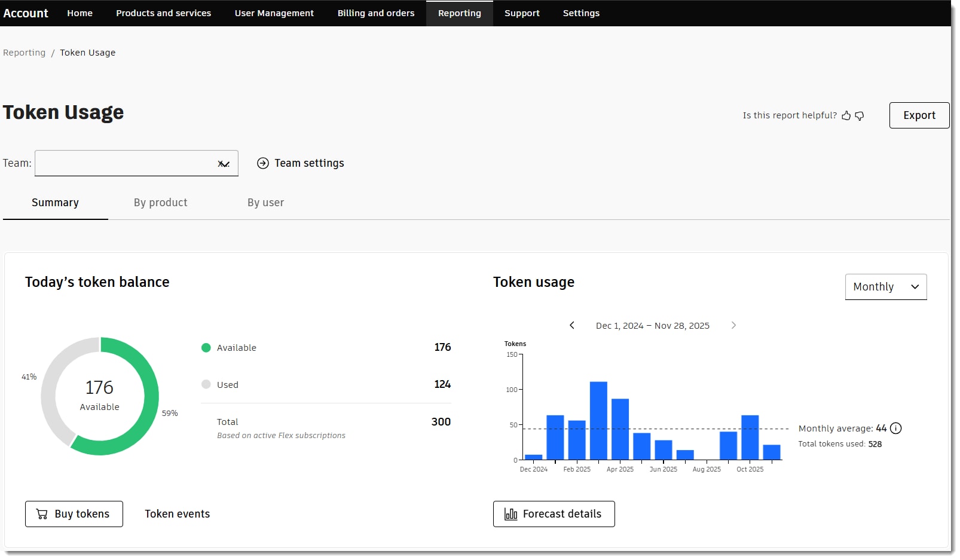Open the Monthly frequency dropdown

pos(885,287)
